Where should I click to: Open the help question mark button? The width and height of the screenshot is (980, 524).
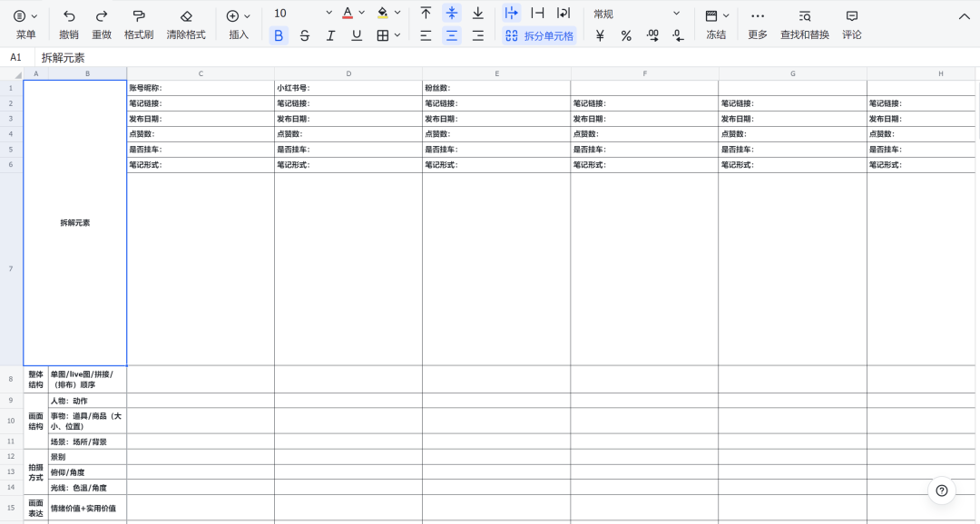tap(942, 490)
